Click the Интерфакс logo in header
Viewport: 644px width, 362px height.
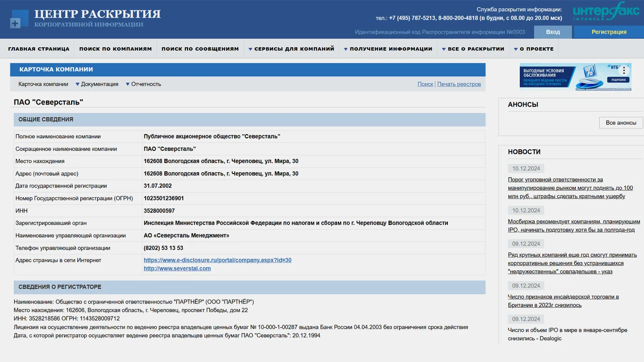[606, 12]
